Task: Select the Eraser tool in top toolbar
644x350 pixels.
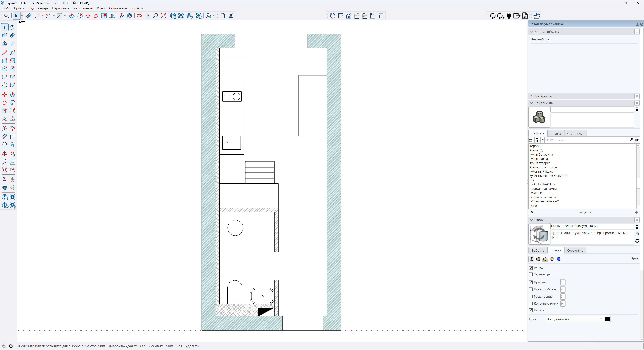Action: [29, 16]
